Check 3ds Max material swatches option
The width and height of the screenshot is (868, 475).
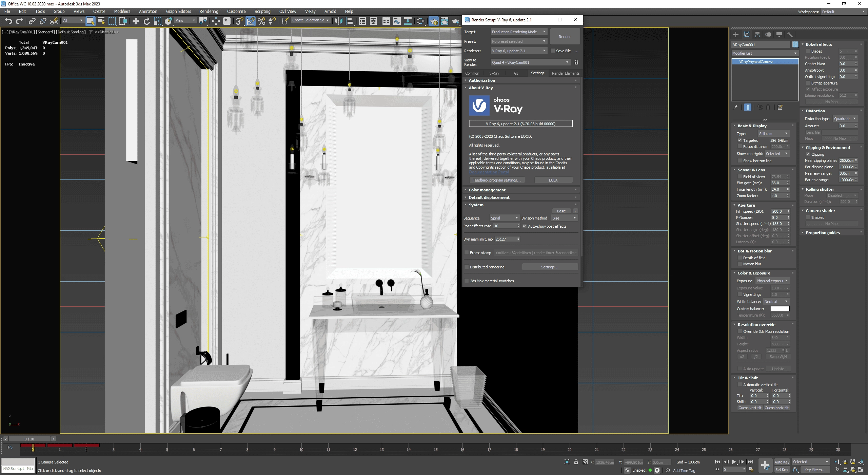tap(467, 281)
